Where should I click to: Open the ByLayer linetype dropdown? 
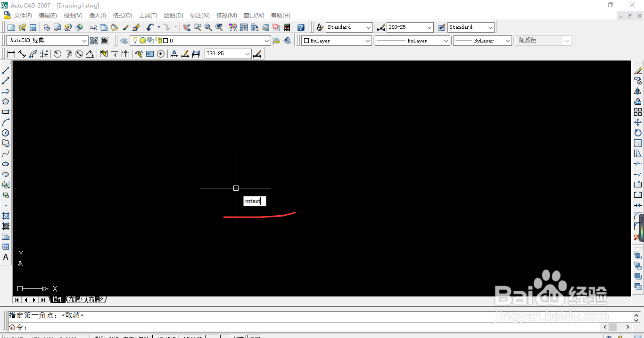click(x=446, y=41)
